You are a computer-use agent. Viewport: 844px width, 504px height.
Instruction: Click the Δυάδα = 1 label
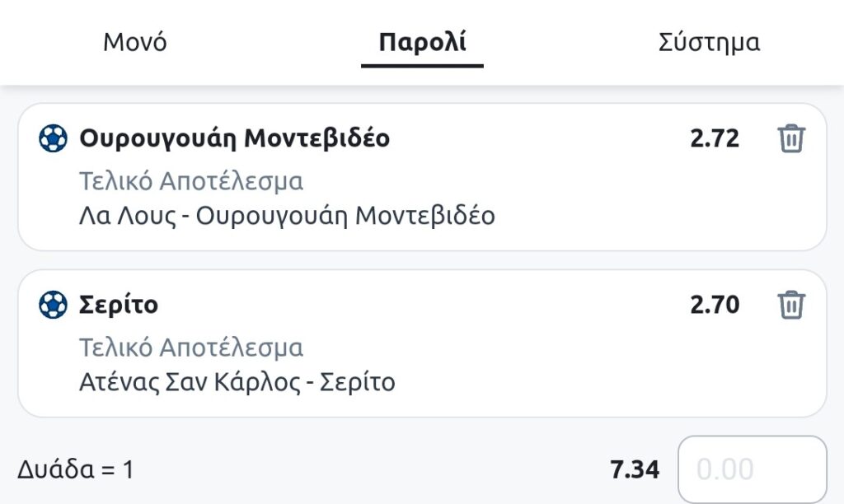[75, 470]
